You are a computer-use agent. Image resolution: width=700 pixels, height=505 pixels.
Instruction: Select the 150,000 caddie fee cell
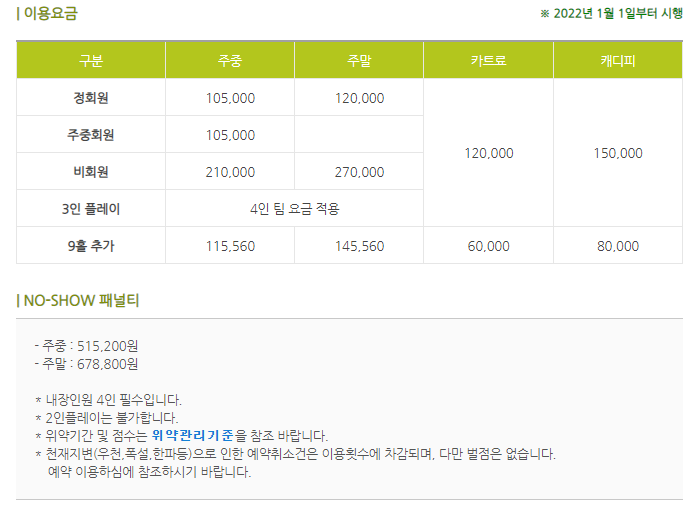(618, 153)
